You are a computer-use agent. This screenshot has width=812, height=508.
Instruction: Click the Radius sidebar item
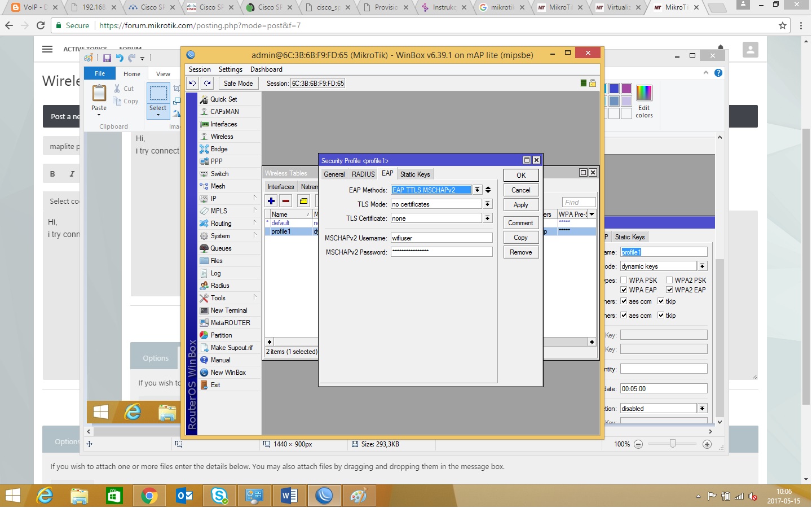click(x=219, y=286)
